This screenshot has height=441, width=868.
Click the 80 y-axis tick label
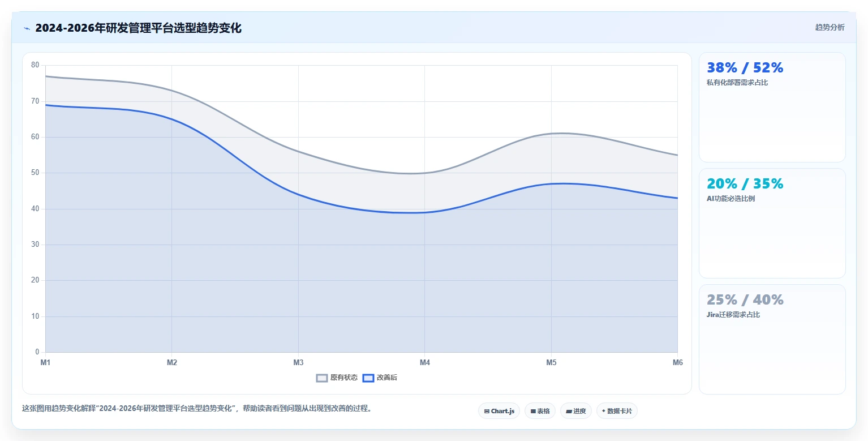coord(35,65)
